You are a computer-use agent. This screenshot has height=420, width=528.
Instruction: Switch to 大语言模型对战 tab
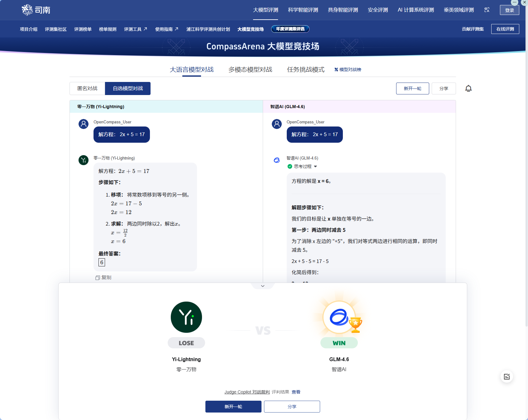(x=192, y=69)
